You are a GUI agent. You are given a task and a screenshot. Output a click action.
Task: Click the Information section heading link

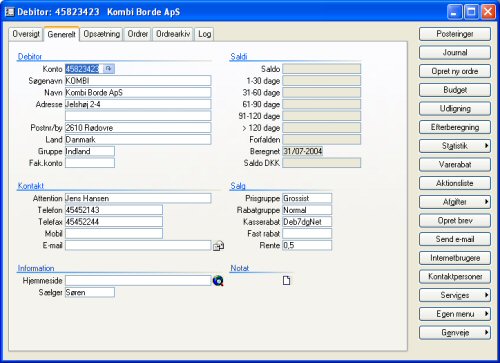(x=36, y=268)
